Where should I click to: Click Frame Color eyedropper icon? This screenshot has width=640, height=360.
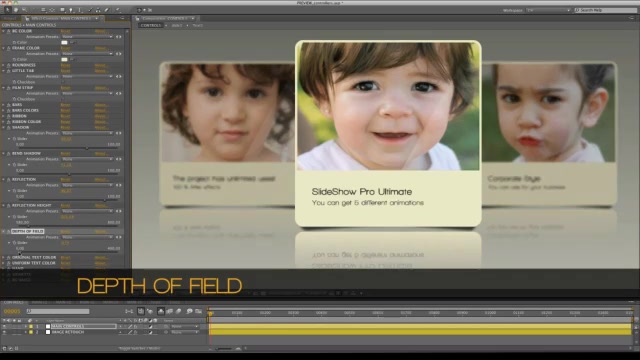72,59
